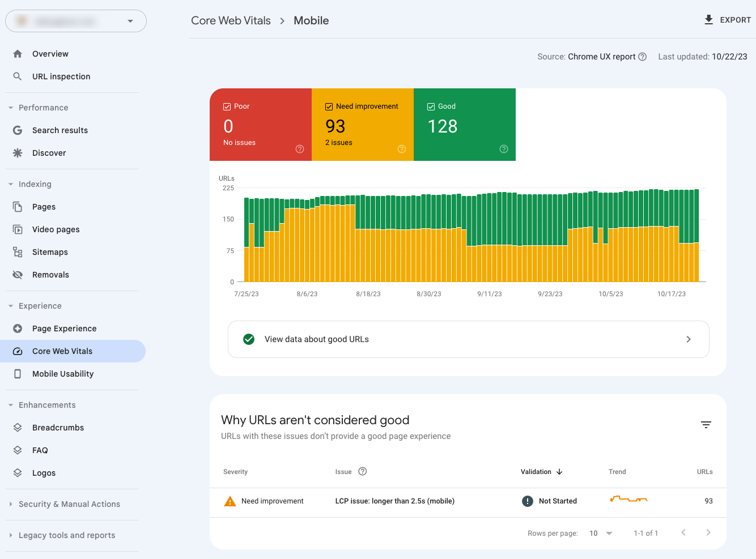Click View data about good URLs
756x559 pixels.
point(469,339)
